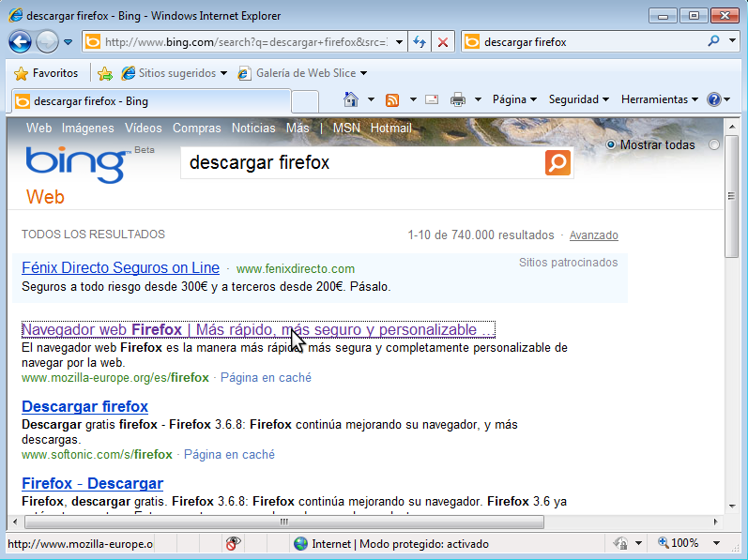Click the Web link in Bing header

point(38,128)
